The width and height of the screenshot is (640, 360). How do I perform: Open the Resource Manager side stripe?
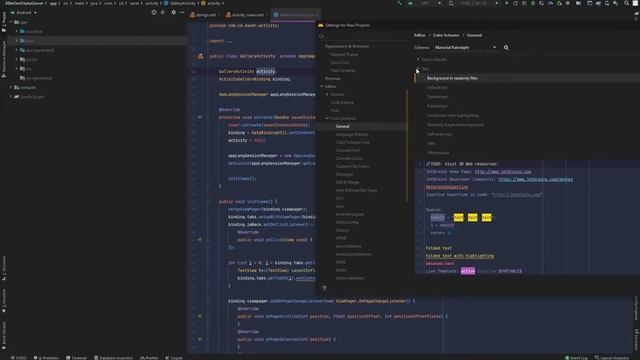coord(4,59)
